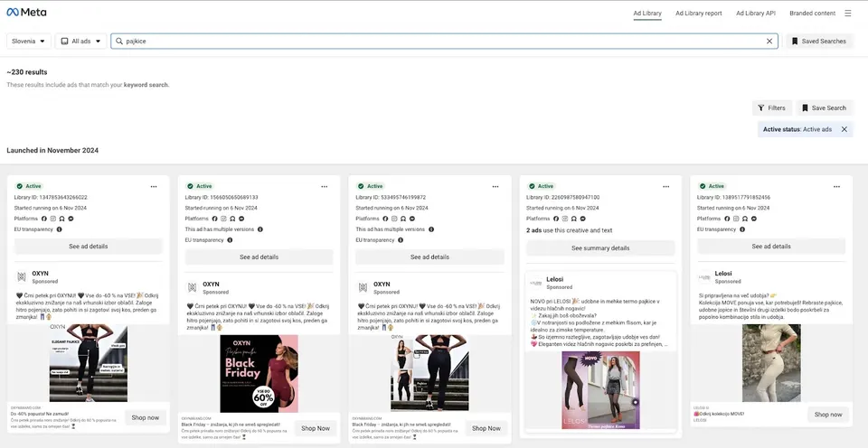Click Instagram platform icon on ad 2260987580947100
This screenshot has width=868, height=448.
tap(565, 219)
